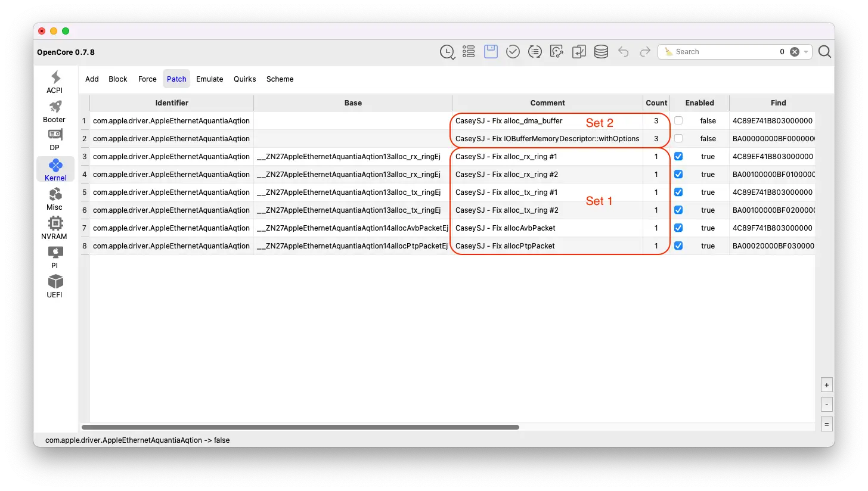Expand the search field dropdown arrow

click(x=806, y=52)
